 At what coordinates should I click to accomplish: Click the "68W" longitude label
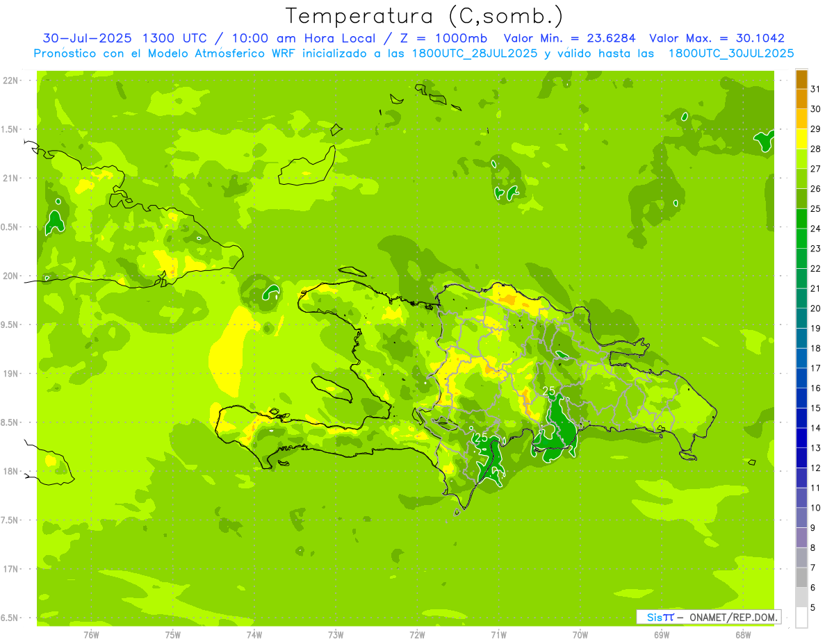[743, 635]
